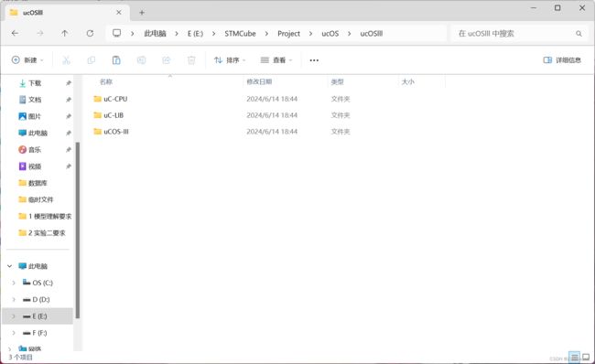The image size is (595, 364).
Task: Click the computer icon in address bar
Action: click(x=117, y=33)
